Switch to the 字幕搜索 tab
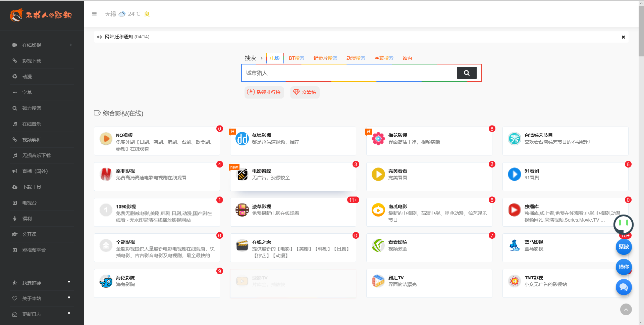Viewport: 644px width, 325px height. coord(384,58)
